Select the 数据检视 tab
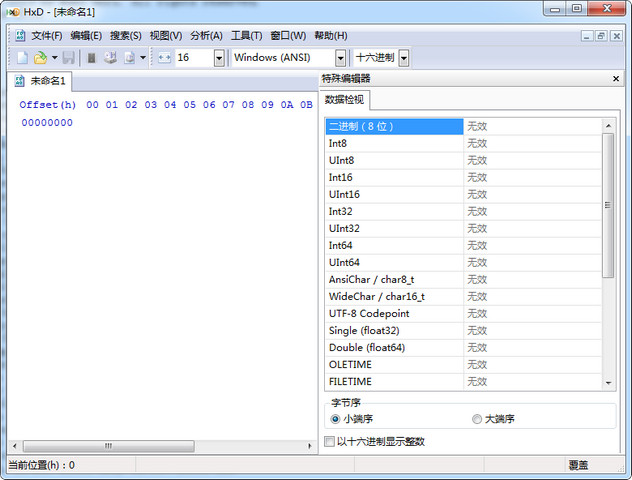 tap(345, 100)
